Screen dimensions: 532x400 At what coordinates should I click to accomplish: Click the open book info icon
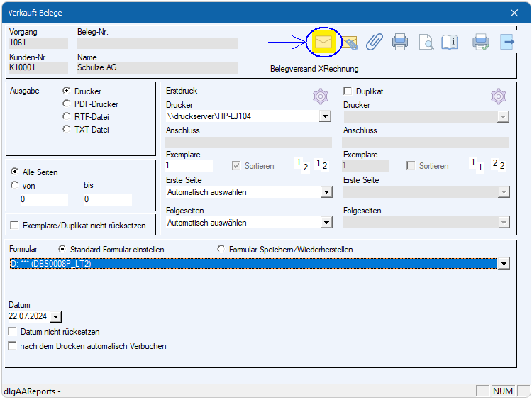pos(450,43)
